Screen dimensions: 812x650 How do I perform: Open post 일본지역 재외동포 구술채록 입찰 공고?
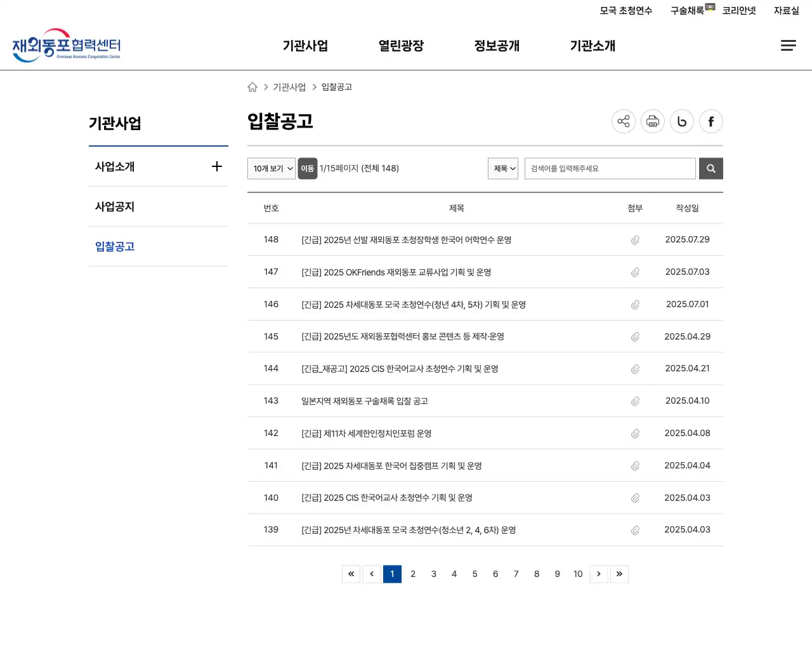pyautogui.click(x=365, y=401)
